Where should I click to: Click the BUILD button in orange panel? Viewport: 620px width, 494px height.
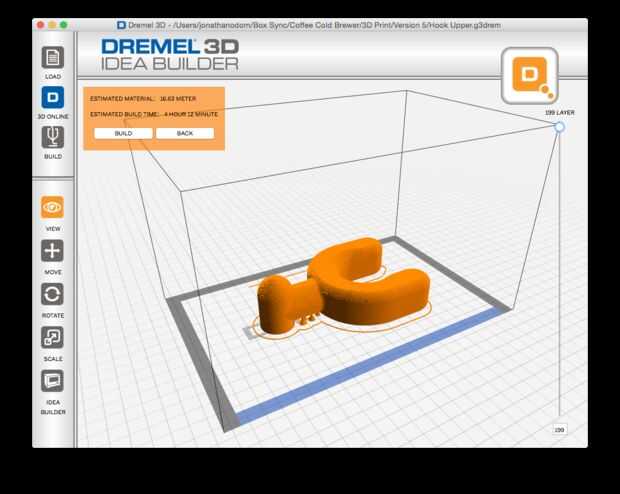click(123, 133)
